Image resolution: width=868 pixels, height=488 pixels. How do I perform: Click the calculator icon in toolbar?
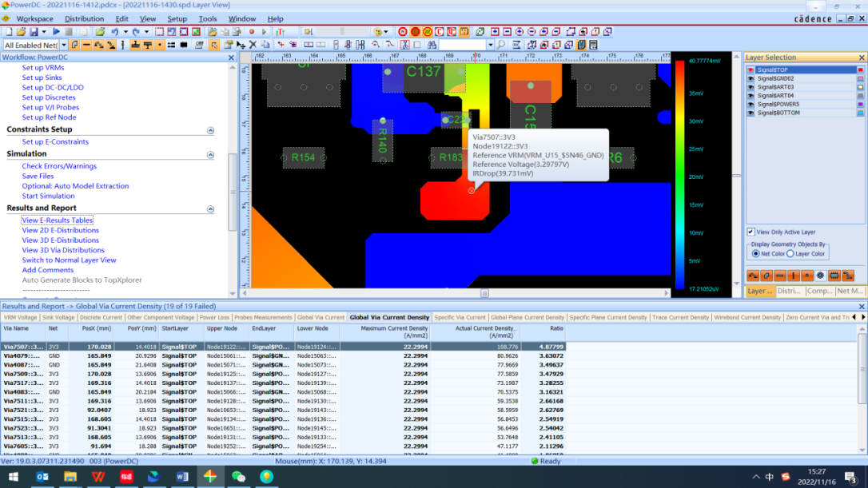pyautogui.click(x=593, y=45)
